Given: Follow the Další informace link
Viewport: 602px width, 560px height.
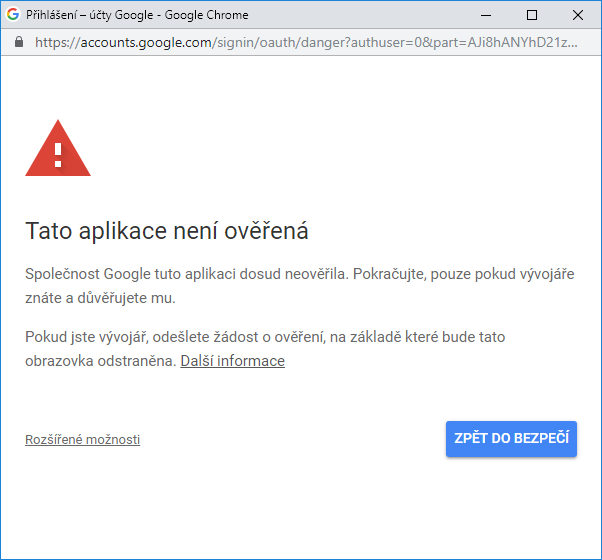Looking at the screenshot, I should coord(233,361).
